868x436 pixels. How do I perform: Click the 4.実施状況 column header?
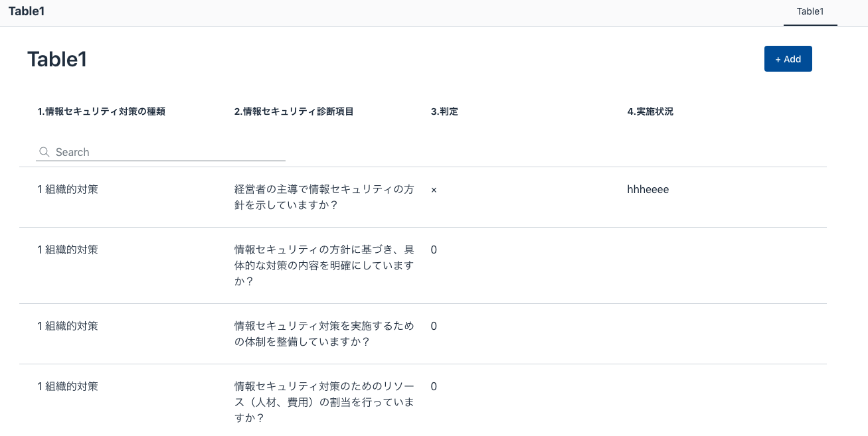(650, 111)
